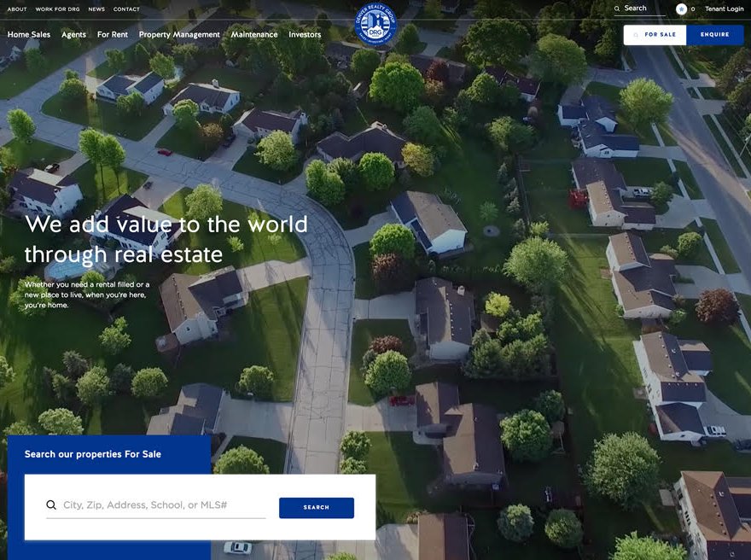Viewport: 751px width, 560px height.
Task: Select Home Sales in main menu
Action: click(x=29, y=34)
